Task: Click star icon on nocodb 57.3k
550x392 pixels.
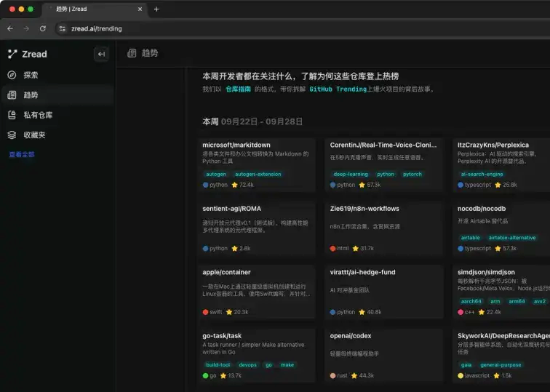Action: pos(498,249)
